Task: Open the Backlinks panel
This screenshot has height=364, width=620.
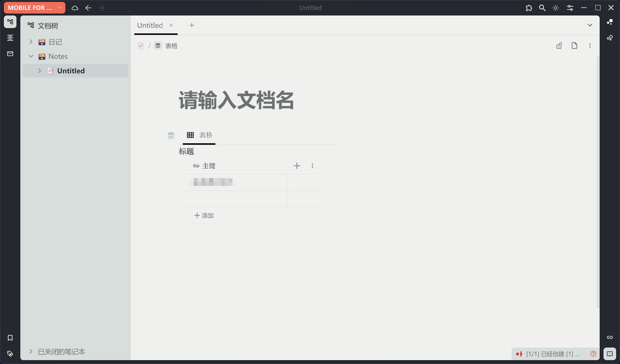Action: click(610, 337)
